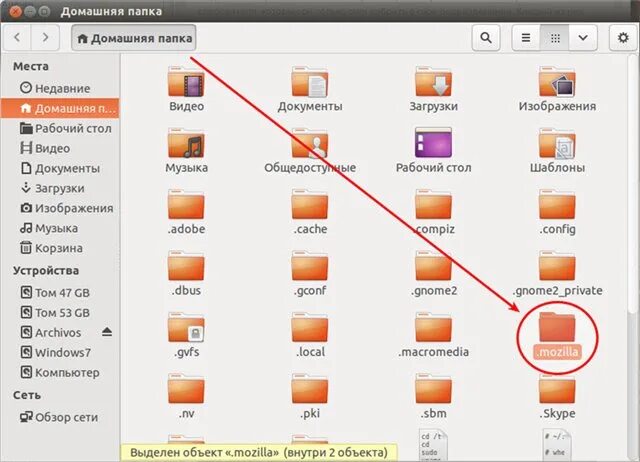Click the Домашняя папка path bar button
Image resolution: width=640 pixels, height=462 pixels.
pos(134,38)
